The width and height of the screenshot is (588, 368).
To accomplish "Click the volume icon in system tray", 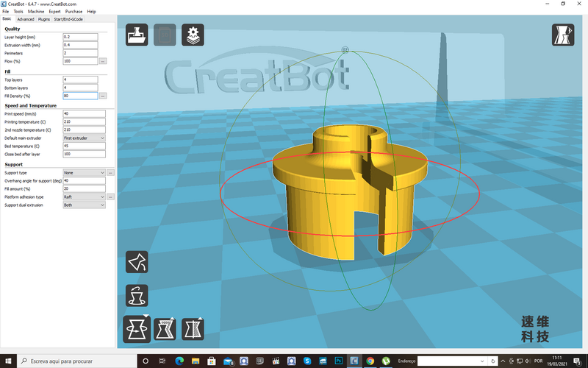I will click(x=528, y=361).
